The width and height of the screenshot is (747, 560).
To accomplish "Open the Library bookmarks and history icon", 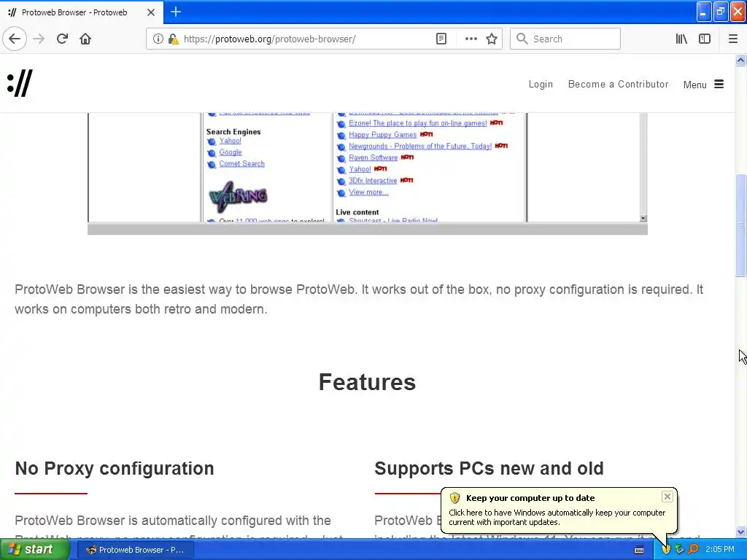I will pos(681,39).
